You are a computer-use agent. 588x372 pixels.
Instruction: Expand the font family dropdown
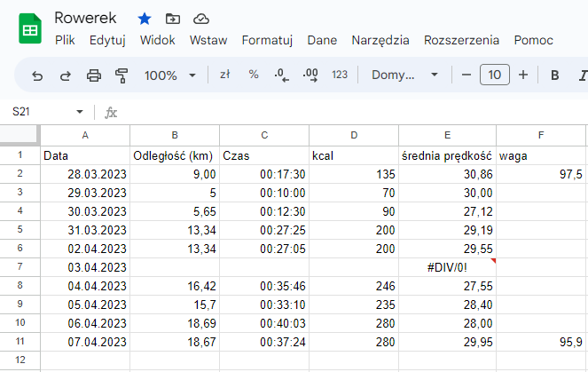coord(404,75)
